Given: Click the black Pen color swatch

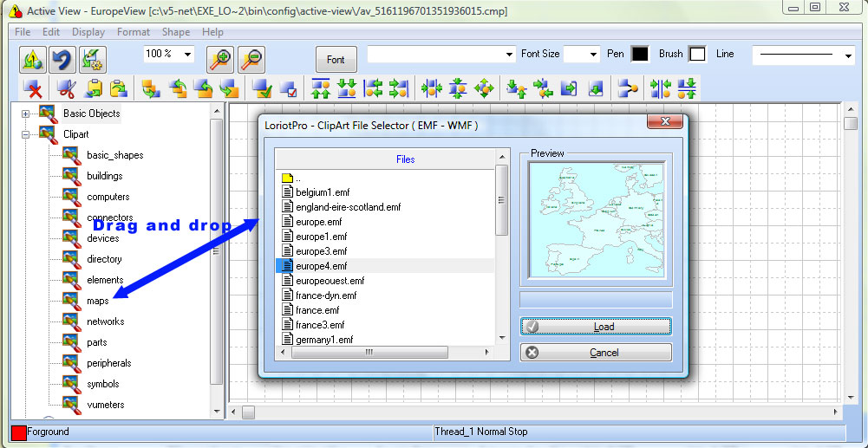Looking at the screenshot, I should coord(640,55).
